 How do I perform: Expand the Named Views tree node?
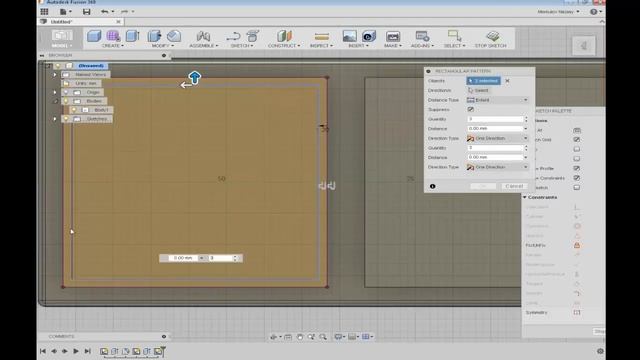(x=55, y=75)
